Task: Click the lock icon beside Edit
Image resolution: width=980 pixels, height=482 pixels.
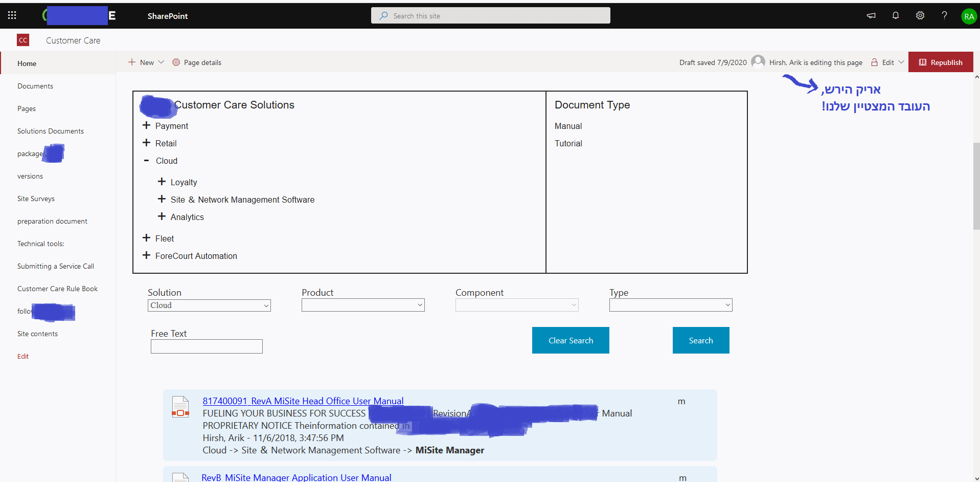Action: pyautogui.click(x=874, y=62)
